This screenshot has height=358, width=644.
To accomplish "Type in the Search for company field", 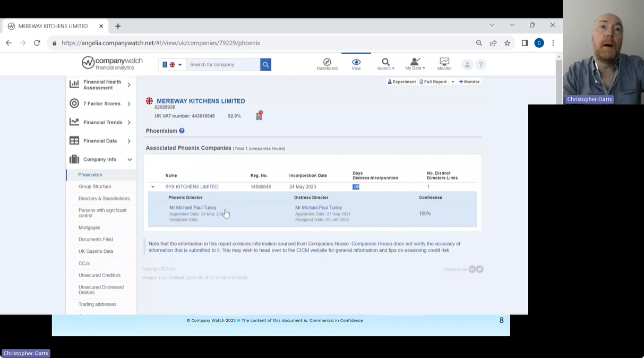I will pos(223,65).
